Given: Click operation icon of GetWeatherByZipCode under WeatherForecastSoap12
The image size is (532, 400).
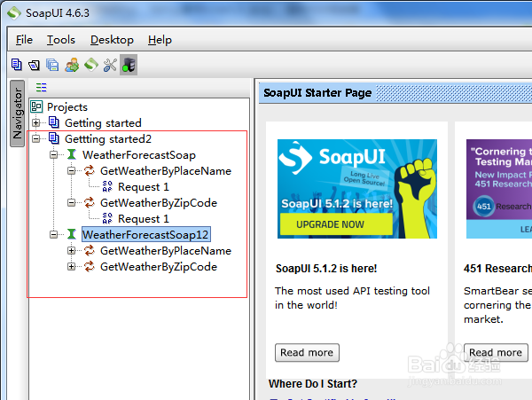Looking at the screenshot, I should 90,266.
